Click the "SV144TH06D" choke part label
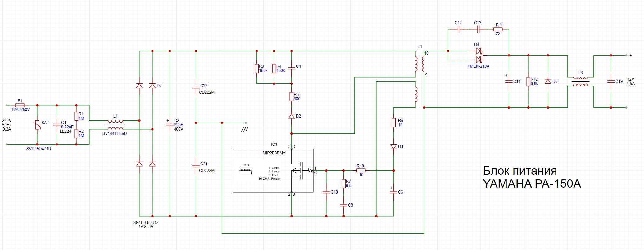 tap(115, 133)
